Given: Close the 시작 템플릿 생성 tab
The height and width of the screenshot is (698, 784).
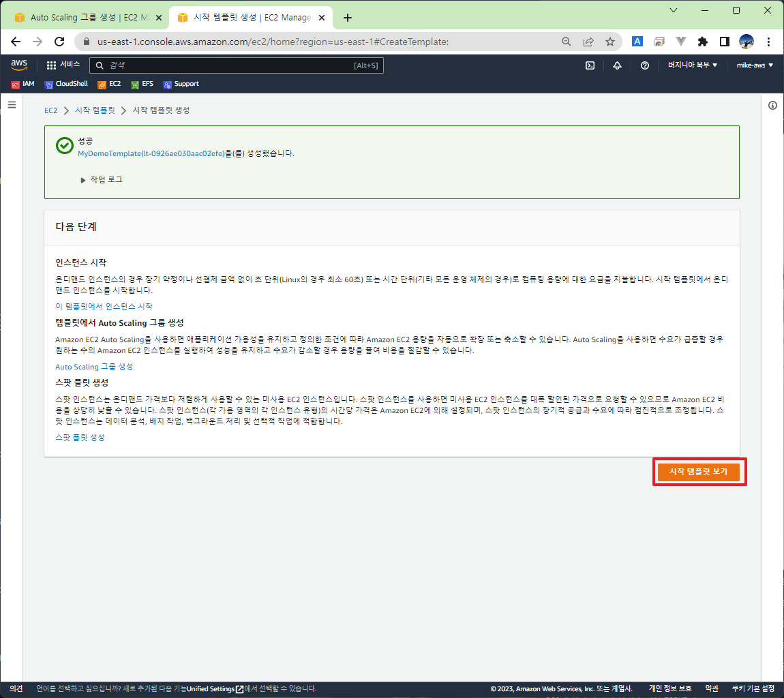Looking at the screenshot, I should point(322,18).
